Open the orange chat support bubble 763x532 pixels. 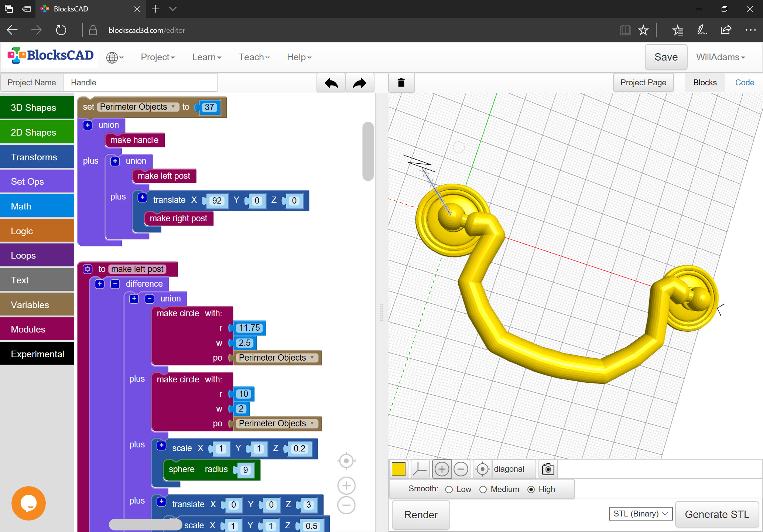pyautogui.click(x=28, y=503)
